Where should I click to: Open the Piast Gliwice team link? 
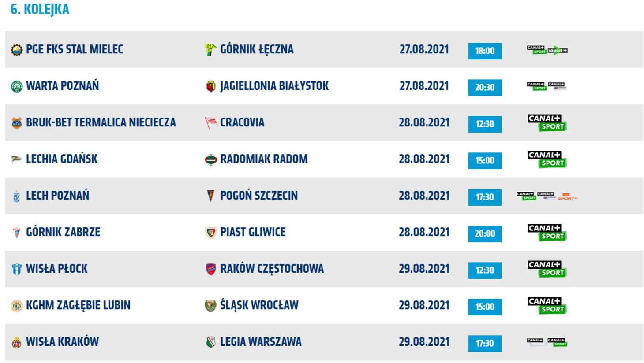[253, 232]
